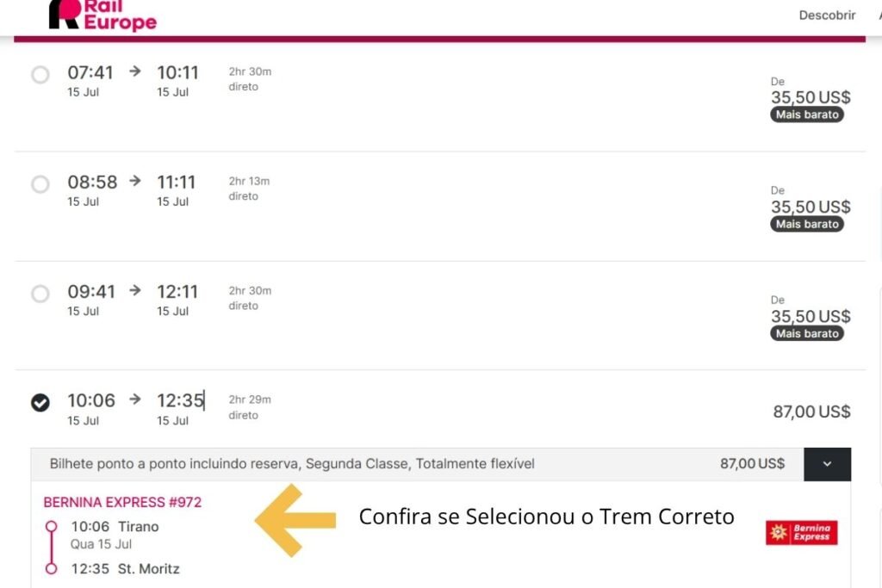
Task: Select the 08:58 departure radio button
Action: click(x=40, y=184)
